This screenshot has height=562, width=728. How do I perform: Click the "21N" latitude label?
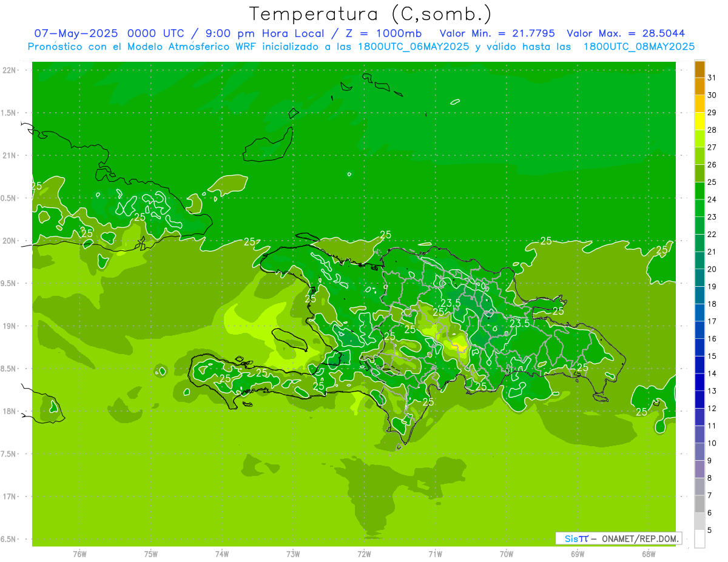9,155
